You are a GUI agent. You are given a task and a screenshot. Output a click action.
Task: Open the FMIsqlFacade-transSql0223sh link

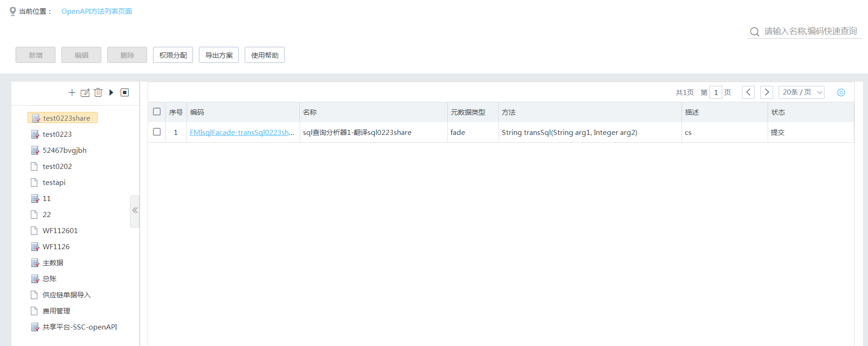242,133
